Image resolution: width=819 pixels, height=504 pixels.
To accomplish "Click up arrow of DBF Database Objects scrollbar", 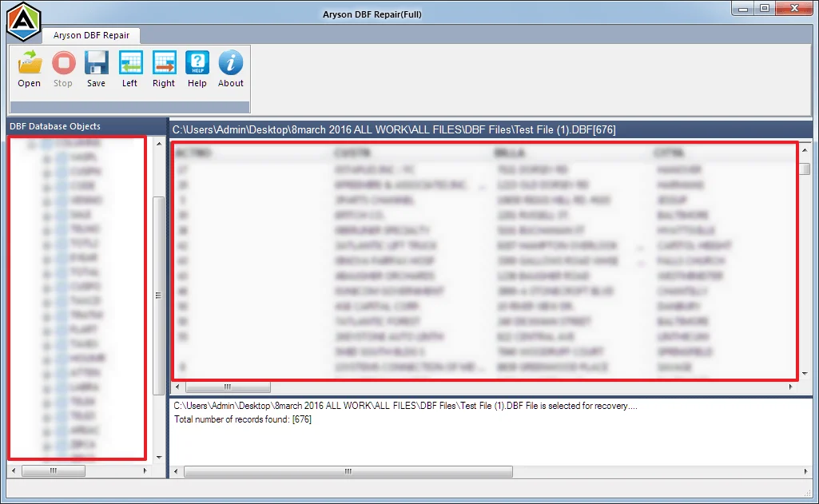I will tap(159, 144).
